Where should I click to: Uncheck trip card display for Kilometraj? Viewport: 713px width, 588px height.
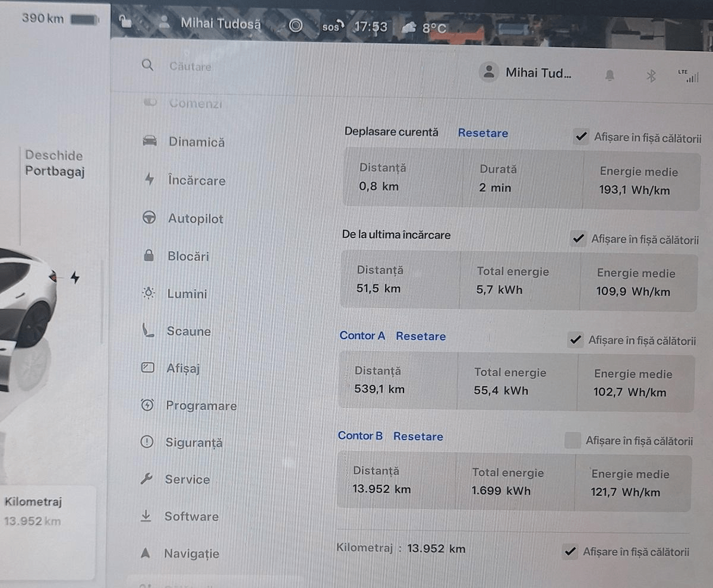point(570,552)
